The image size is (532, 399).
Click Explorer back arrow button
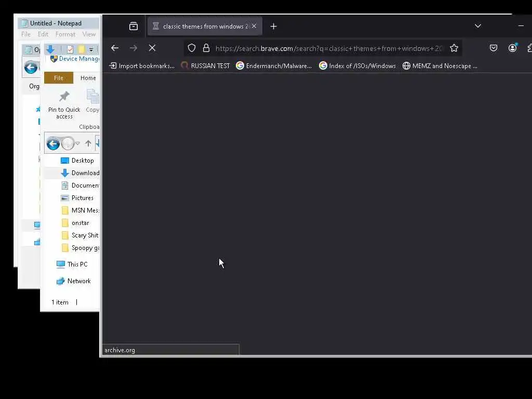pos(53,143)
